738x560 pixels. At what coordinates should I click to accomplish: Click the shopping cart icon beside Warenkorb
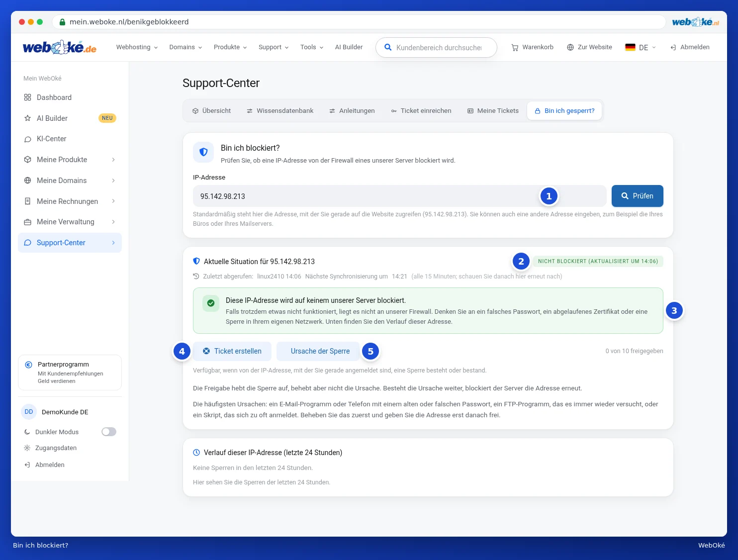[515, 47]
